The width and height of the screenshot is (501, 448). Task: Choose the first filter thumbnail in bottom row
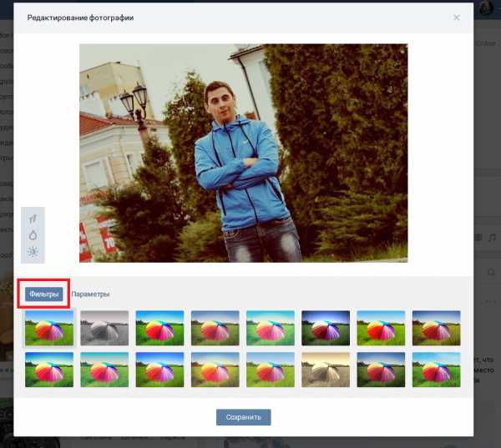(x=49, y=370)
